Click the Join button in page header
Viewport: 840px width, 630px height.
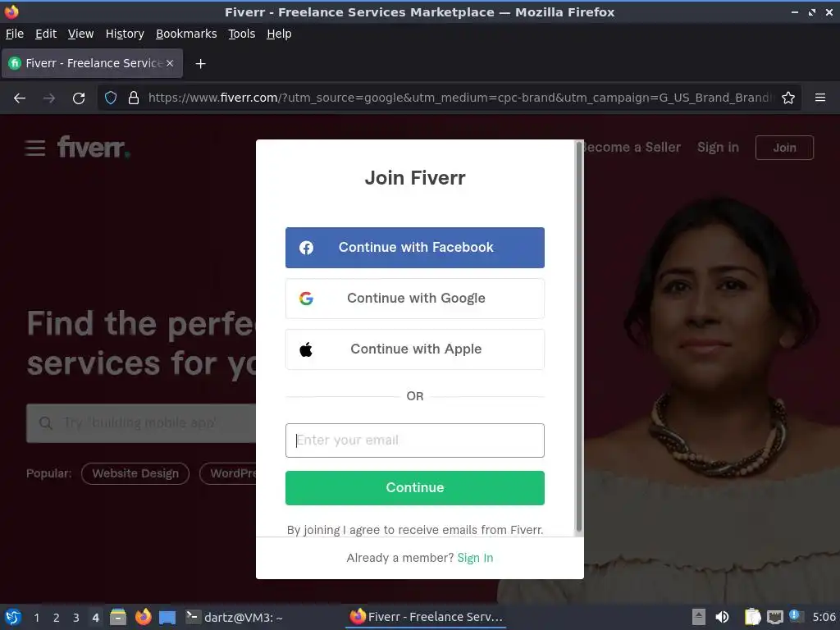pyautogui.click(x=784, y=148)
